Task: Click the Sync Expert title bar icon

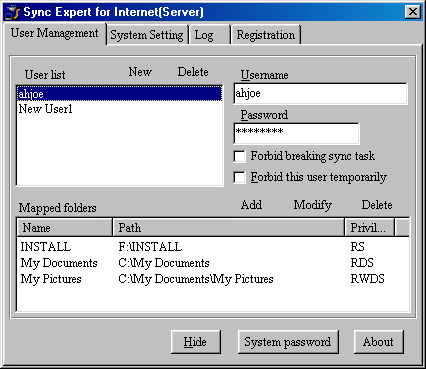Action: [13, 12]
